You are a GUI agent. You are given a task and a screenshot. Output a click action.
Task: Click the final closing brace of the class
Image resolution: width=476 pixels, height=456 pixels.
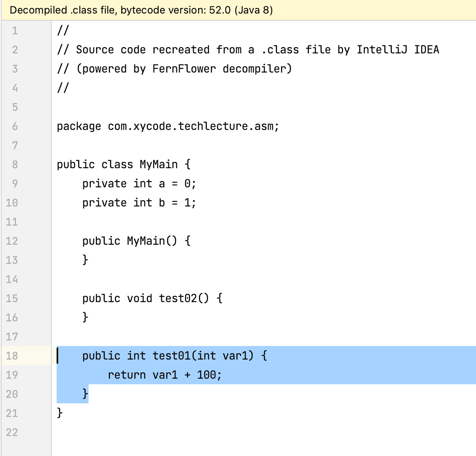click(60, 412)
